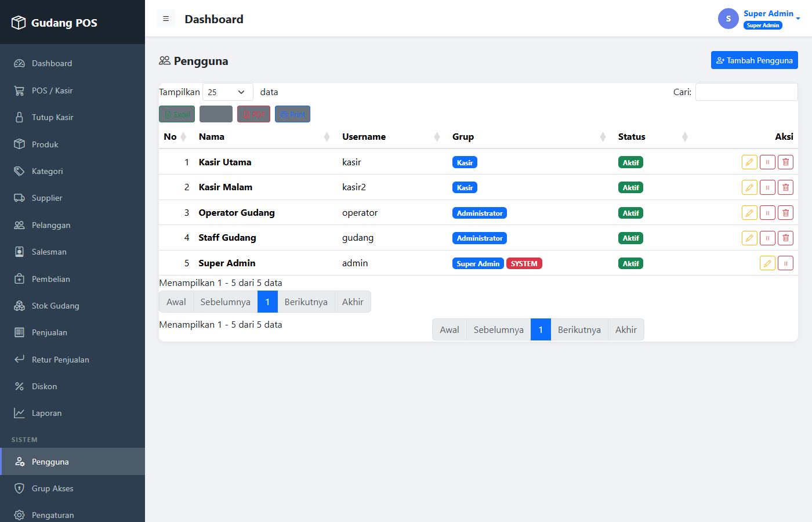Screen dimensions: 812x522
Task: Toggle sidebar with hamburger button
Action: 166,19
